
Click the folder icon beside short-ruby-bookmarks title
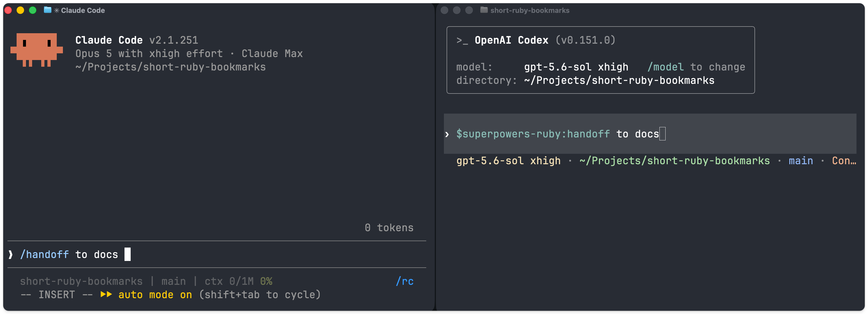pyautogui.click(x=484, y=10)
